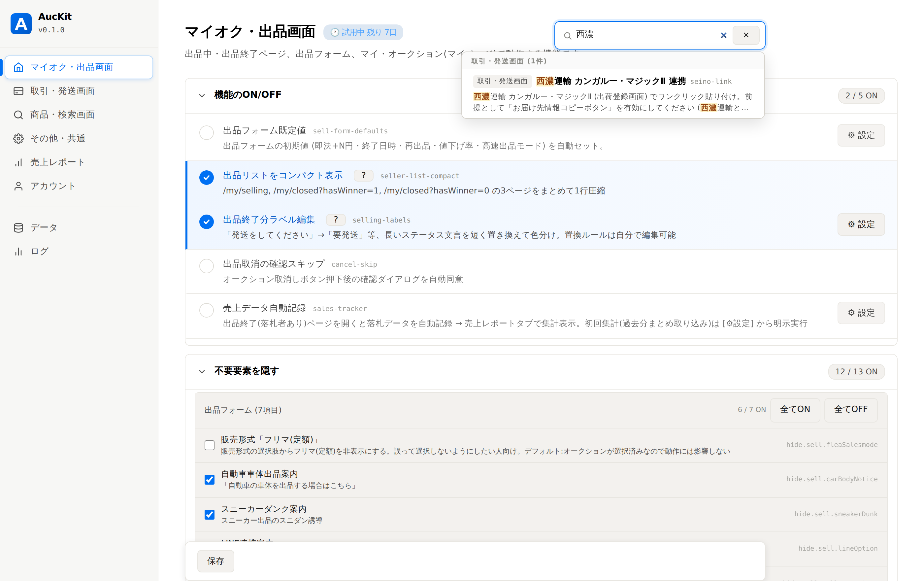Screen dimensions: 924x581
Task: Go to 商品・検索画面 in the sidebar
Action: [x=79, y=115]
